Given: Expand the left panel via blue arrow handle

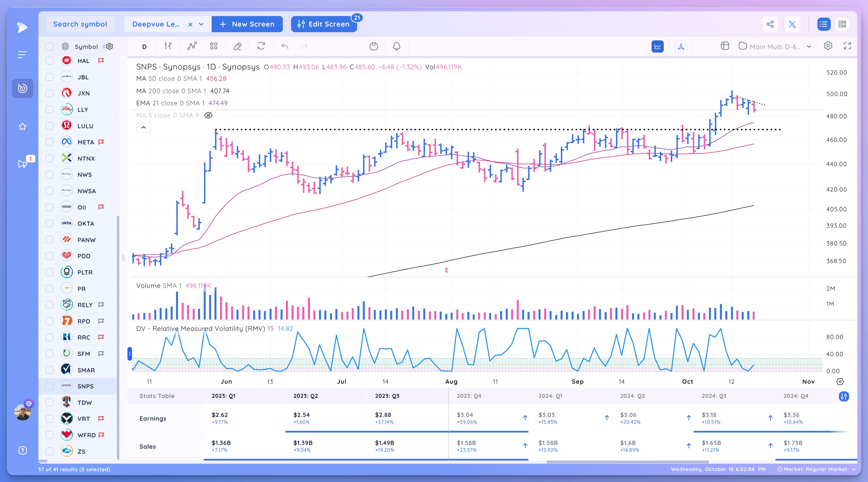Looking at the screenshot, I should pyautogui.click(x=130, y=354).
